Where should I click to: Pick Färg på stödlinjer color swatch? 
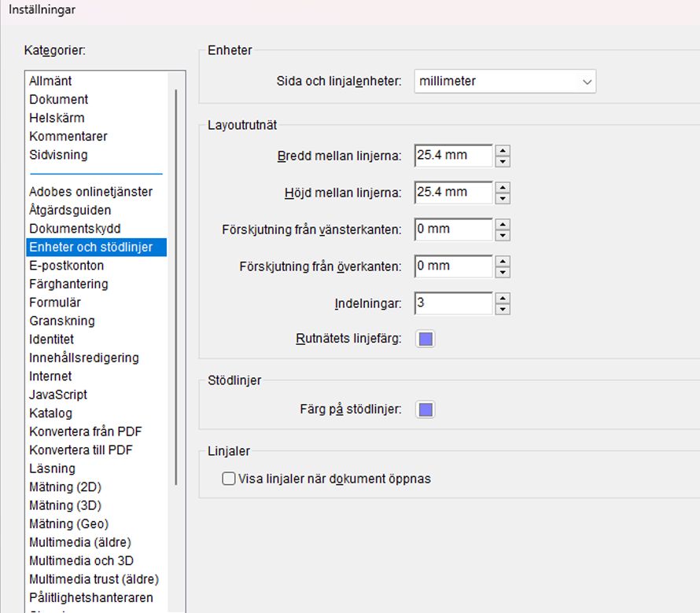(x=426, y=409)
